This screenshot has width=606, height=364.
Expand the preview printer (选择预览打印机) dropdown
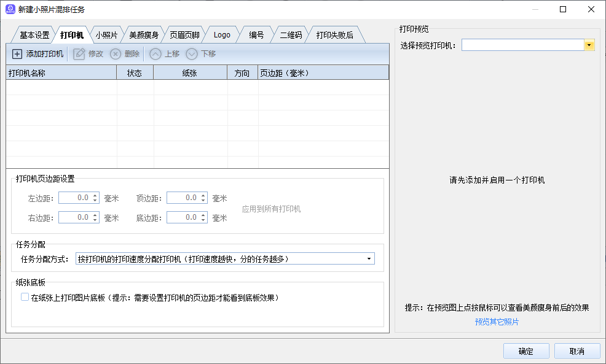(589, 45)
